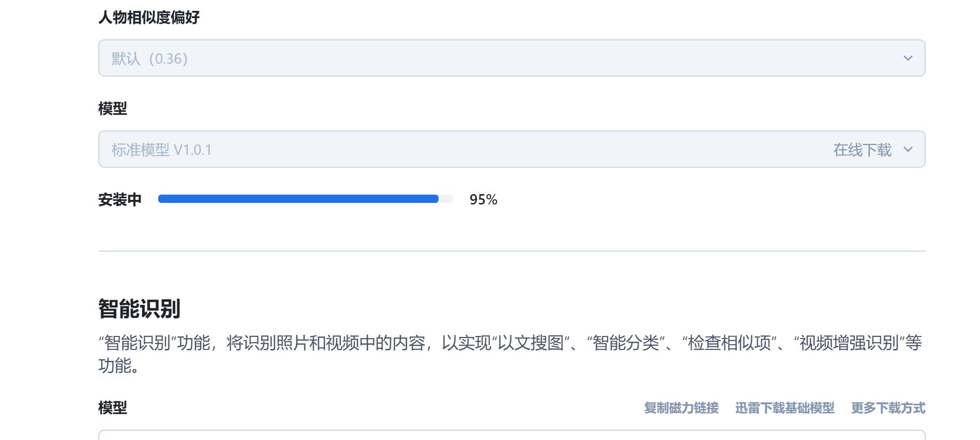Click the 人物相似度偏好 label
980x440 pixels.
(149, 18)
